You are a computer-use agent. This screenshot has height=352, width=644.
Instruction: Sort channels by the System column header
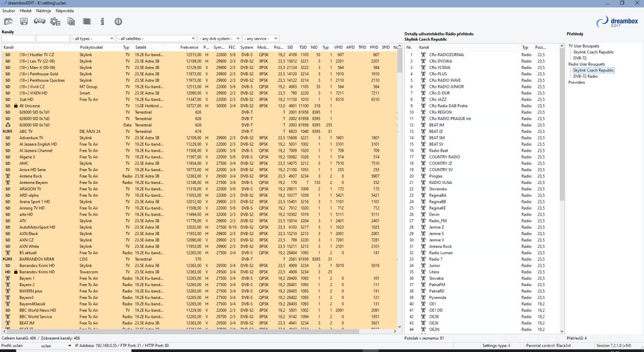pos(247,48)
